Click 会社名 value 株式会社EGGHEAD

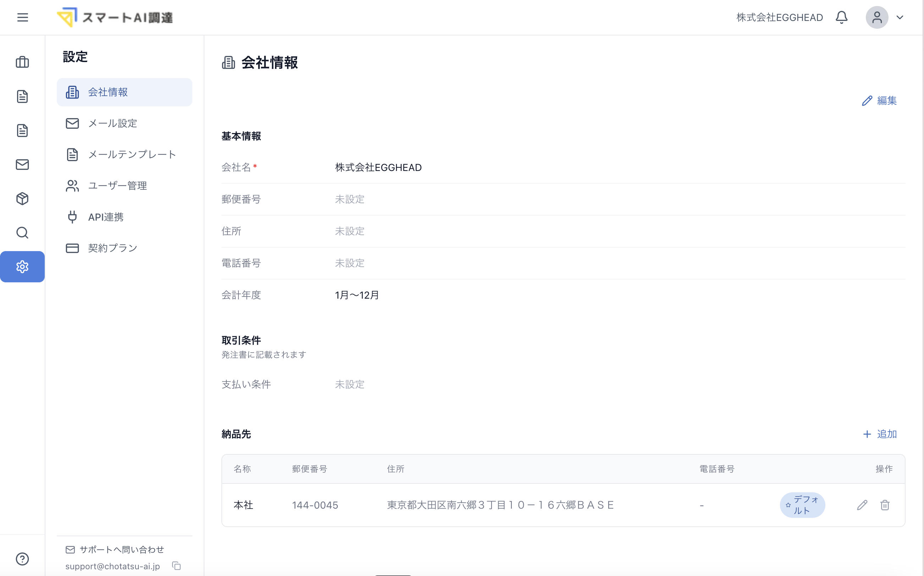click(x=378, y=168)
